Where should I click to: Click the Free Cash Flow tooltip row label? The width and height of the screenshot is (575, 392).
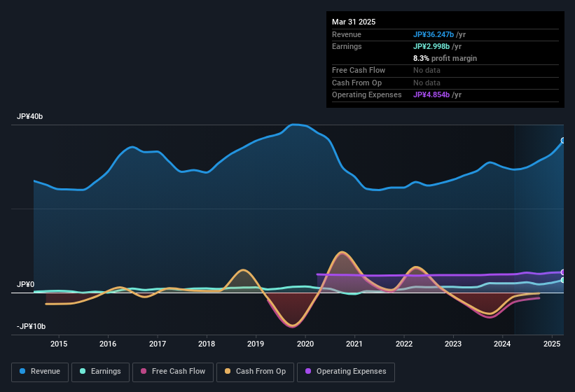(x=359, y=70)
